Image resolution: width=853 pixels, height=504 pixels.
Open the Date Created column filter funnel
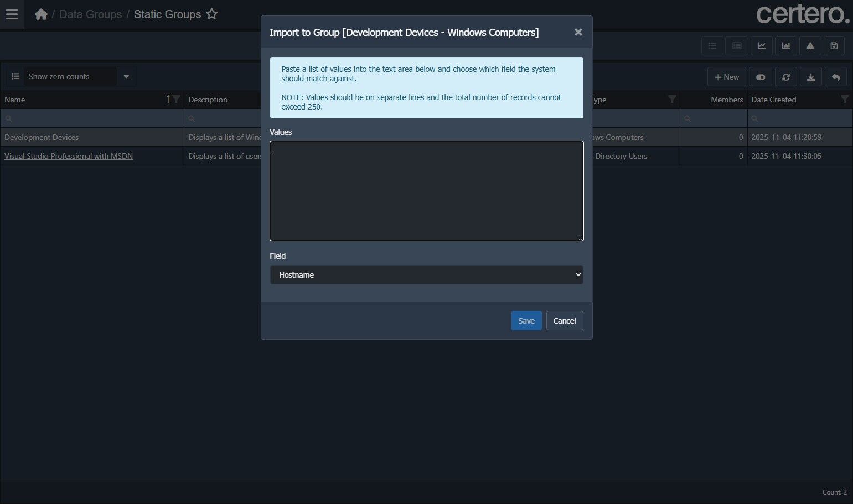(x=845, y=99)
